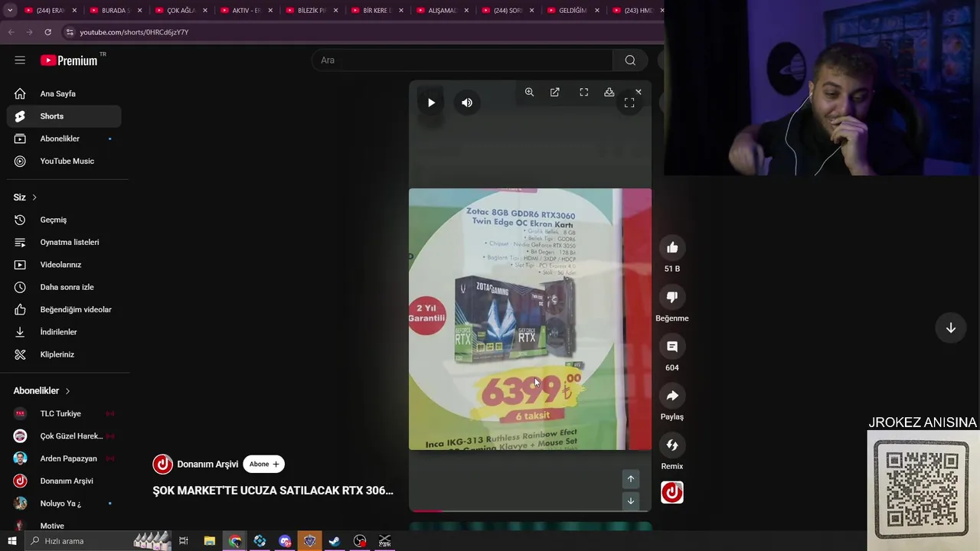Screen dimensions: 980x551
Task: Click the overlay download icon
Action: [609, 92]
